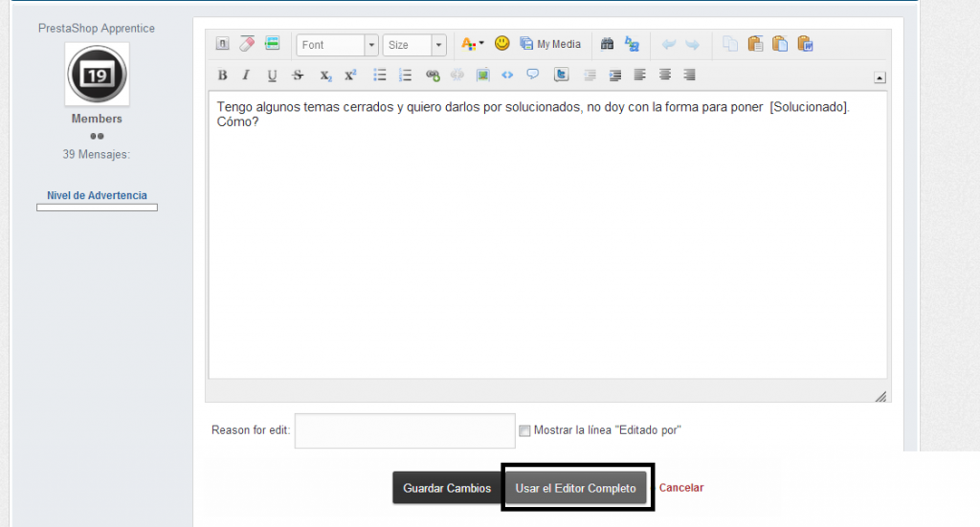Click the Cancelar link
This screenshot has height=527, width=980.
point(681,488)
